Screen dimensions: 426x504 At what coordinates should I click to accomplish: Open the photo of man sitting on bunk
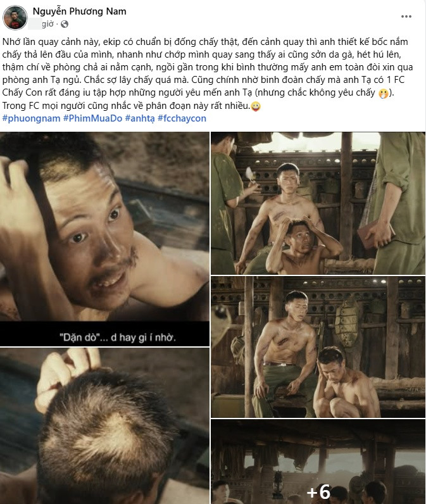318,347
